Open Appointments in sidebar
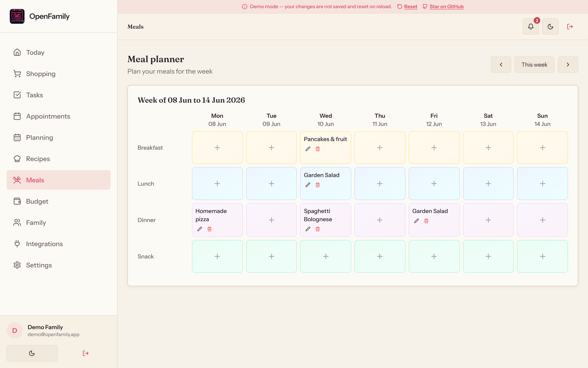Image resolution: width=588 pixels, height=368 pixels. [x=58, y=116]
